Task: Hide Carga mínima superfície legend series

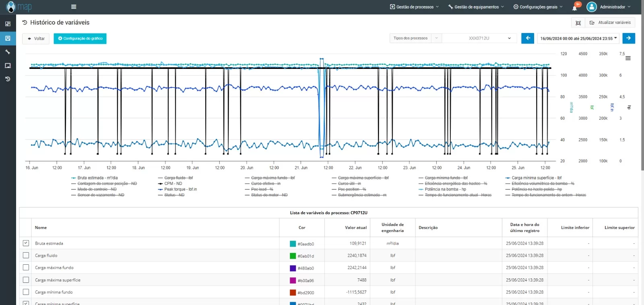Action: pyautogui.click(x=534, y=178)
